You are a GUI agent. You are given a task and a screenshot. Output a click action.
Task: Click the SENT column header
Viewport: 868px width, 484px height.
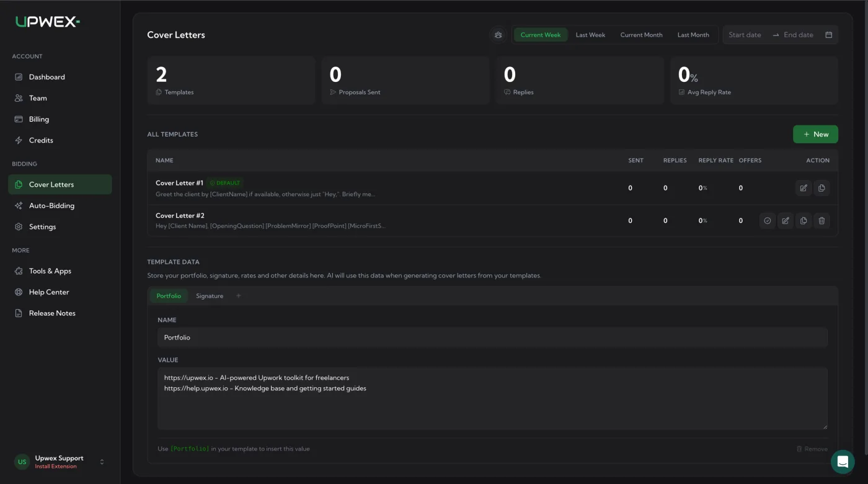pos(635,160)
